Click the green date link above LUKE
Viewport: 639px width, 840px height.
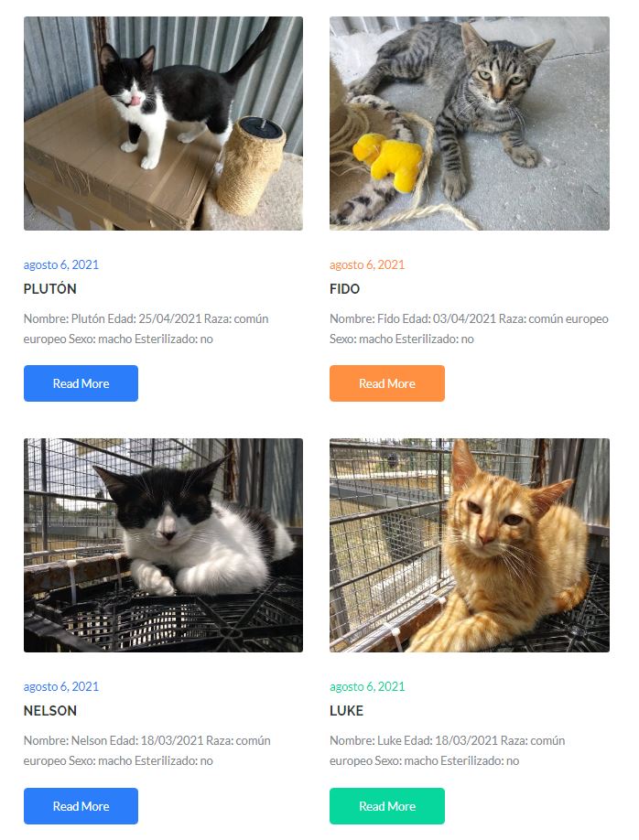(x=367, y=687)
